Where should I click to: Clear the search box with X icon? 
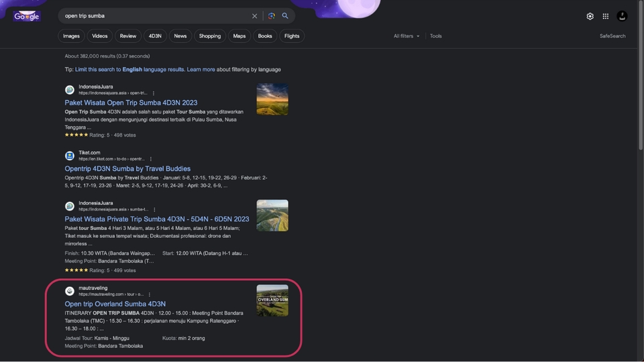click(255, 16)
